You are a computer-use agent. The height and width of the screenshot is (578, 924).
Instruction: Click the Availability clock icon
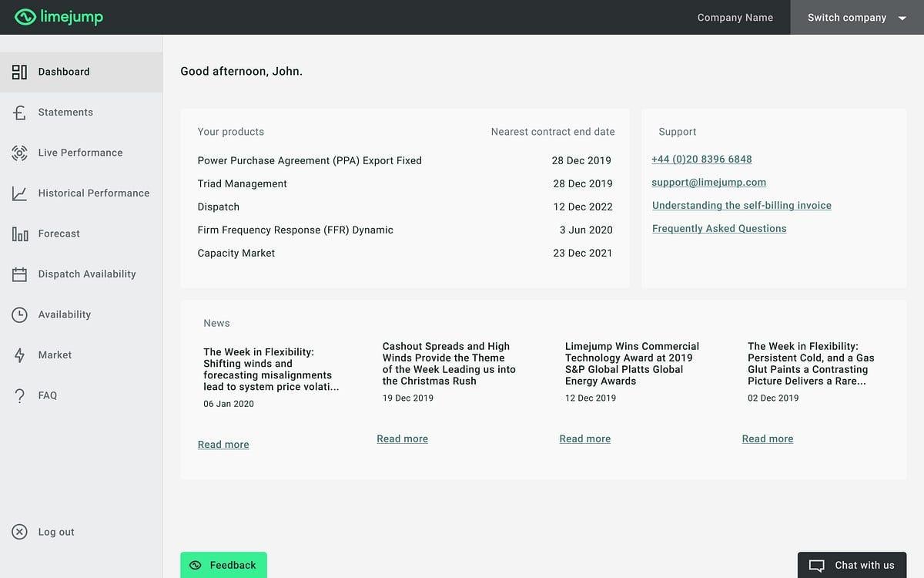19,314
